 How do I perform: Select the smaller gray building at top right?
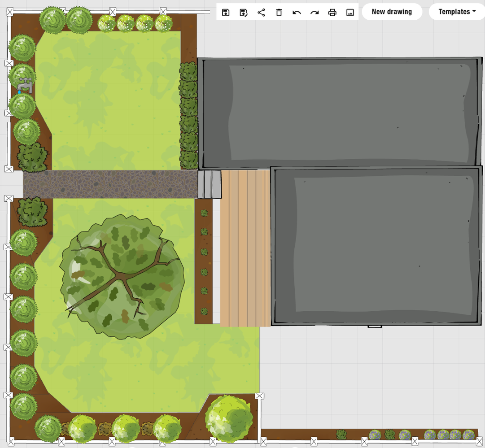341,112
